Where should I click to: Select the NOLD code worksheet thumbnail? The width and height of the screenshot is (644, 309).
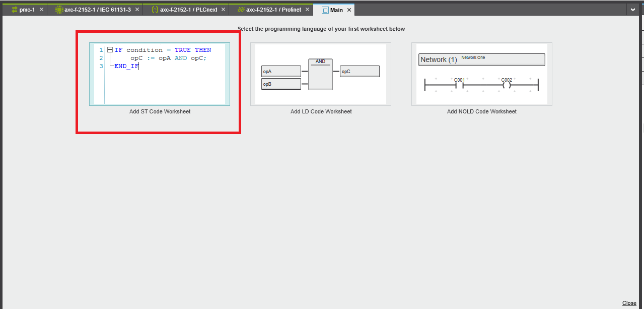482,74
